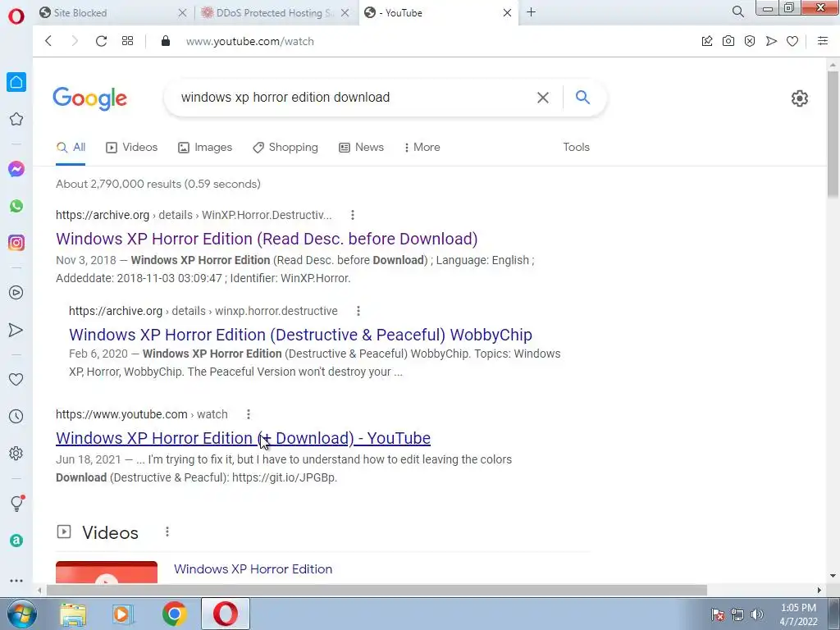The image size is (840, 630).
Task: Open sidebar settings gear
Action: tap(16, 453)
